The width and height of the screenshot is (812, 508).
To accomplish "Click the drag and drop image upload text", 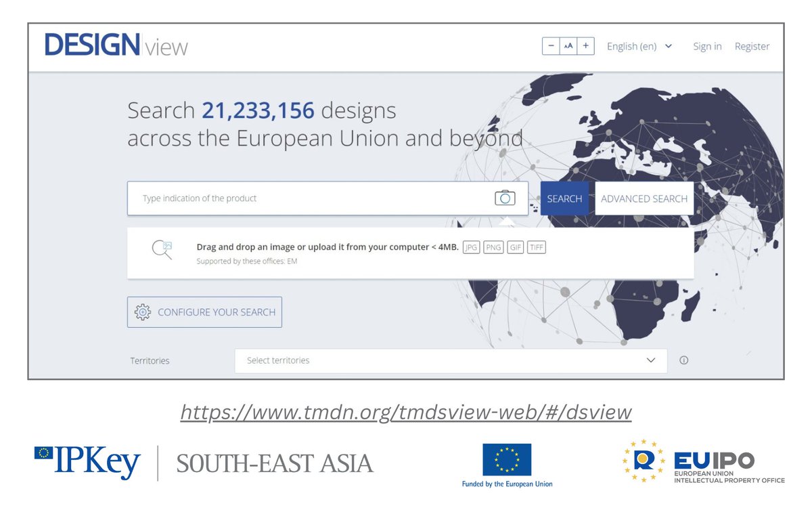I will [x=328, y=247].
